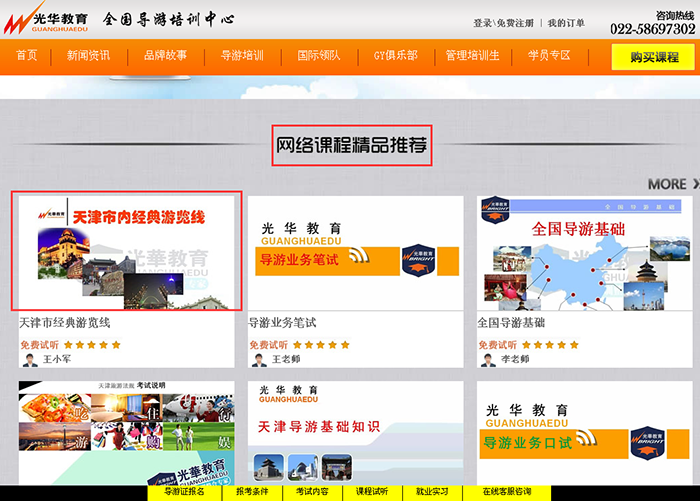This screenshot has width=700, height=501.
Task: Click teacher name 李老师
Action: coord(515,359)
